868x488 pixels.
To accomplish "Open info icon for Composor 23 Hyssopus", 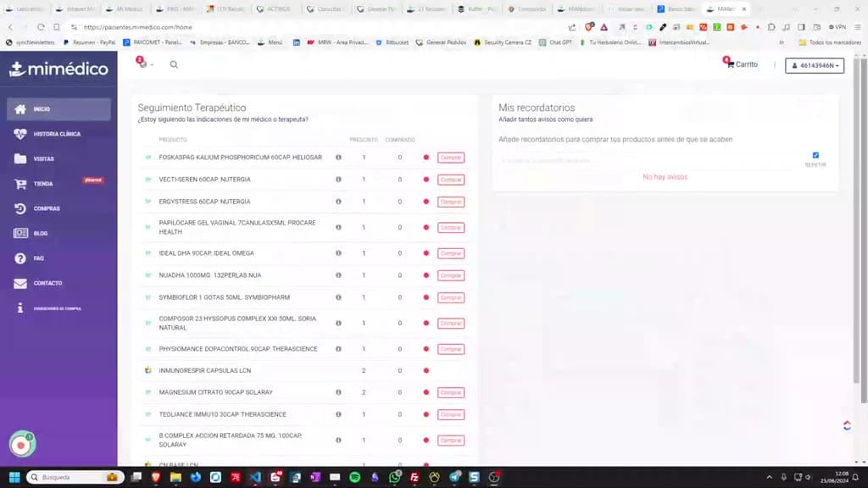I will (338, 323).
